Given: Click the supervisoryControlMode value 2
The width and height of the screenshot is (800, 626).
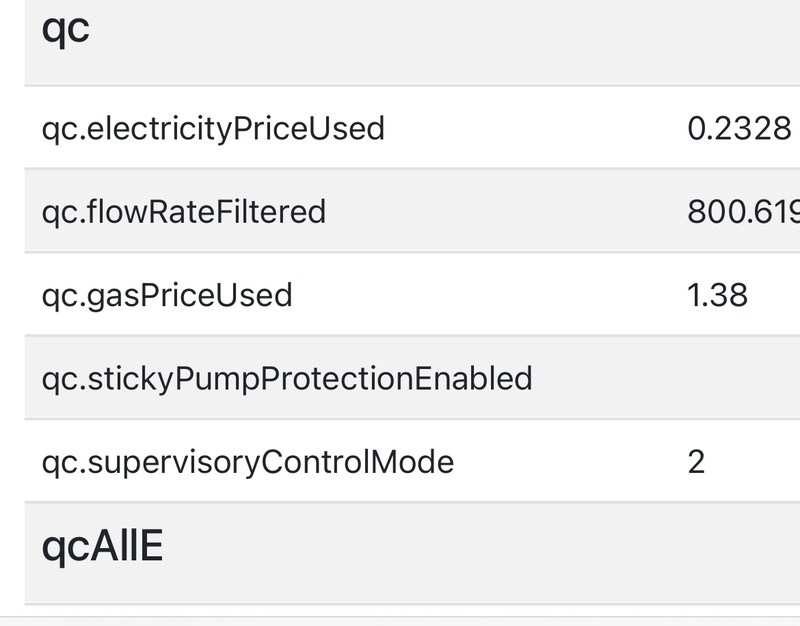Looking at the screenshot, I should point(697,462).
